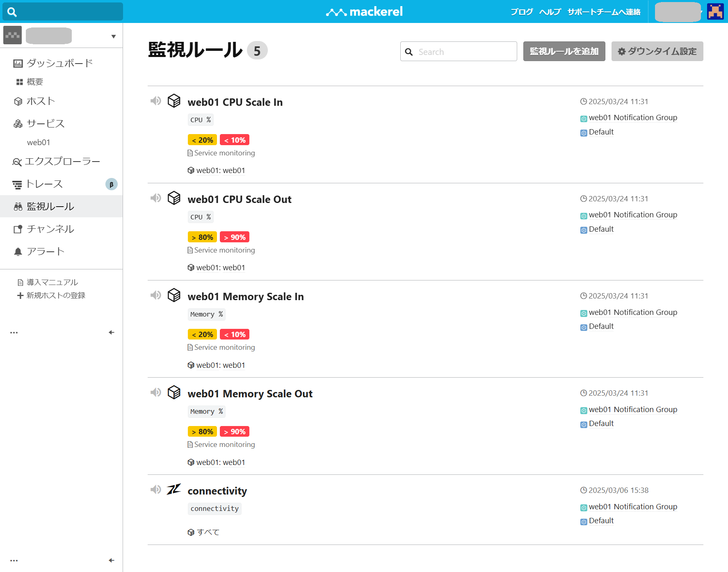Click the Beta badge next to トレース
This screenshot has width=728, height=572.
click(111, 184)
